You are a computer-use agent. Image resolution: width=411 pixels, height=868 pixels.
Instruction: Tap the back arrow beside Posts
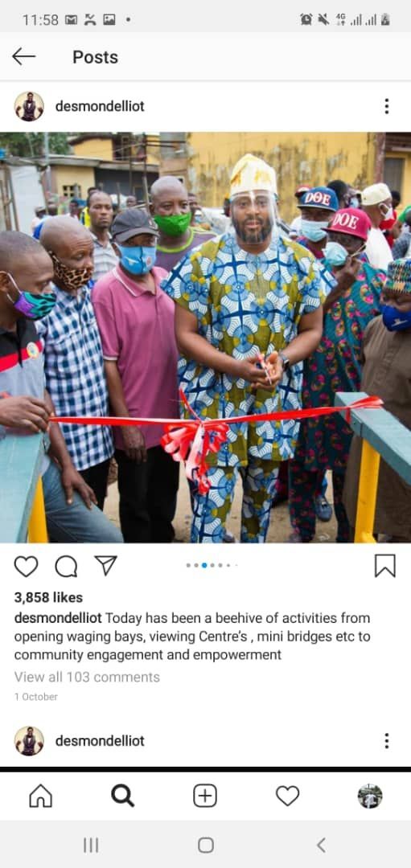tap(24, 56)
